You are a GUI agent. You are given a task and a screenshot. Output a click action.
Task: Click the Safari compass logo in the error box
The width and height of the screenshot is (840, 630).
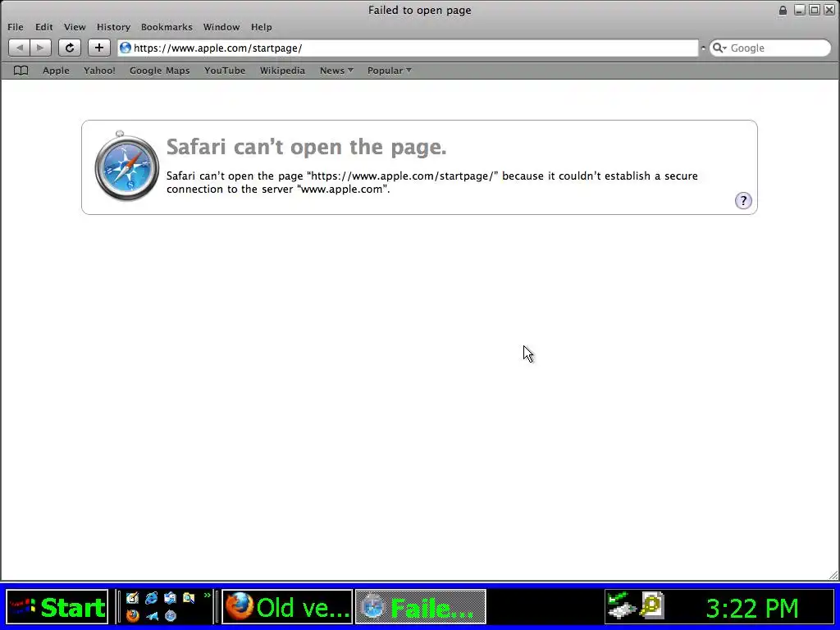coord(126,166)
